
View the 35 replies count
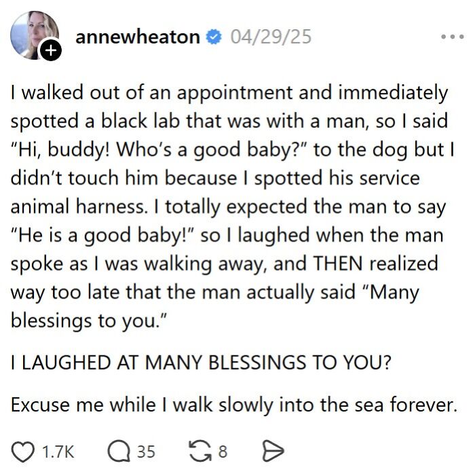click(x=146, y=452)
